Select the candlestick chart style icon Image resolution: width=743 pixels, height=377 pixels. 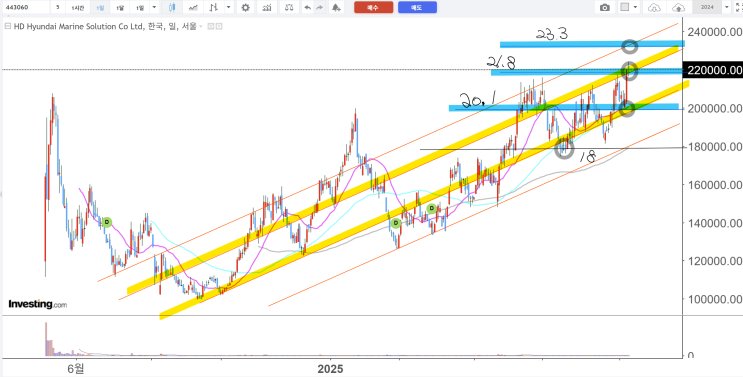[x=172, y=7]
